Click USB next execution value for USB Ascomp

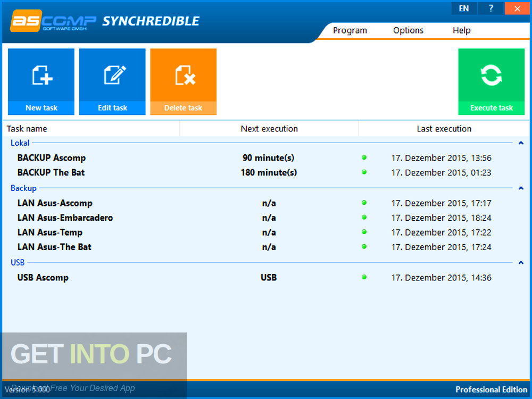(x=269, y=278)
